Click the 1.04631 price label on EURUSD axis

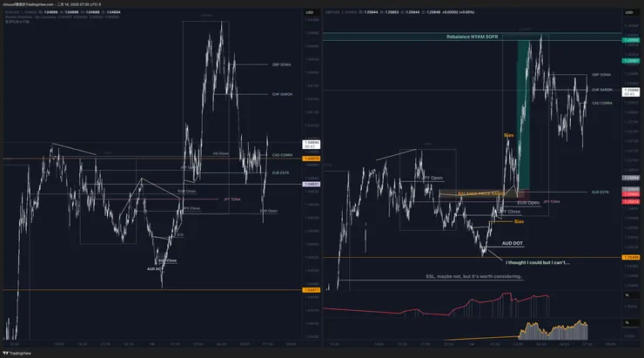[312, 184]
